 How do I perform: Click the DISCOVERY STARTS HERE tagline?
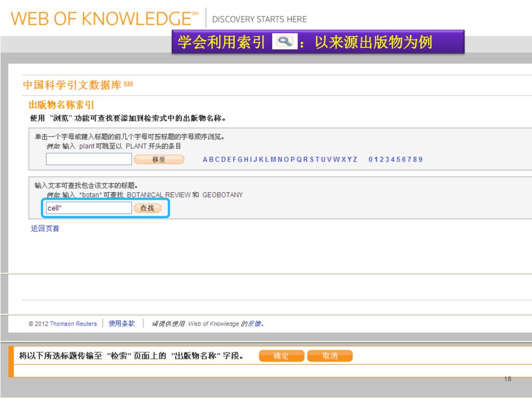[x=259, y=19]
